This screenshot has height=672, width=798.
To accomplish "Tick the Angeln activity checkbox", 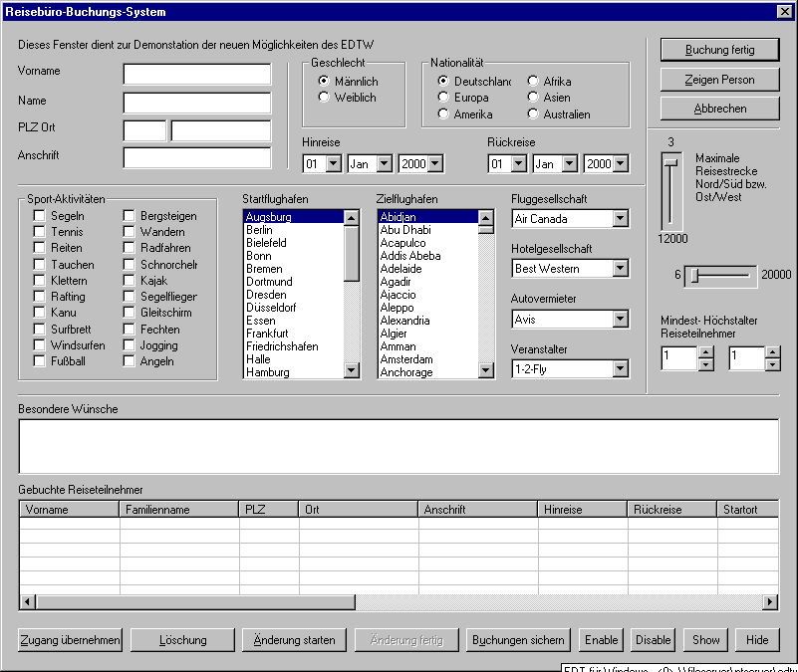I will [130, 361].
